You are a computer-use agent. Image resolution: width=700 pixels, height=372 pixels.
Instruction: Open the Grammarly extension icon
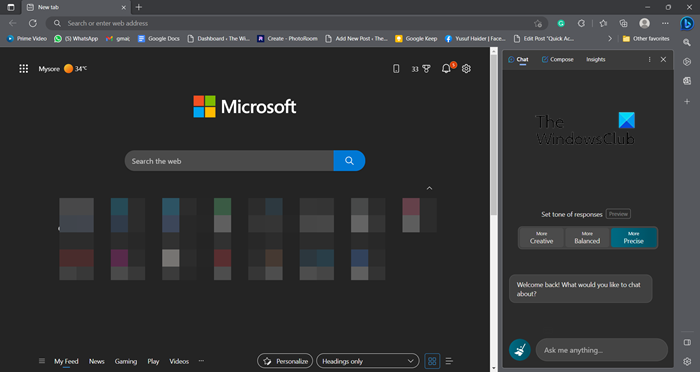pos(561,23)
